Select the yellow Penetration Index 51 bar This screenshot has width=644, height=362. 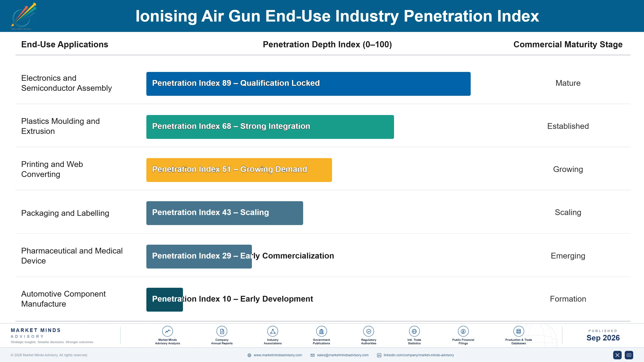coord(239,170)
